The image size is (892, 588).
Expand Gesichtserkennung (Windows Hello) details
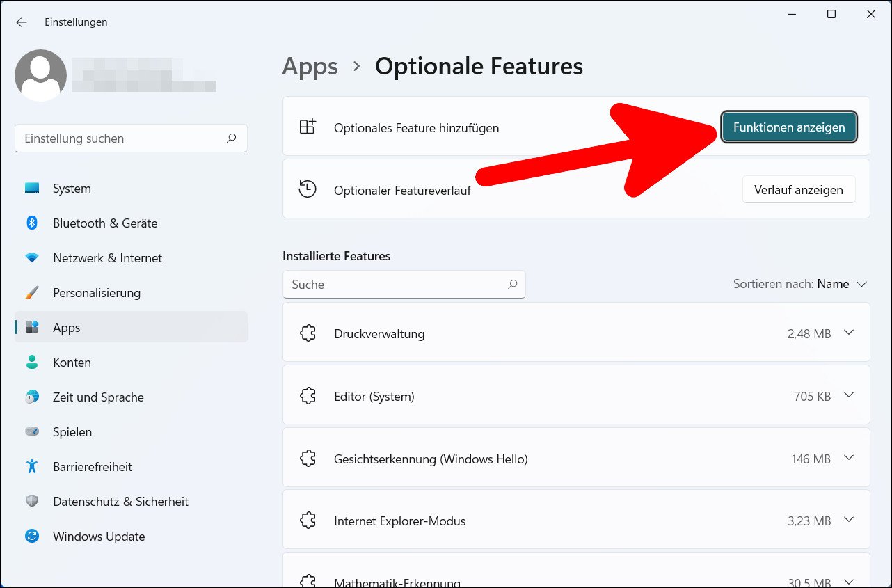(x=848, y=458)
